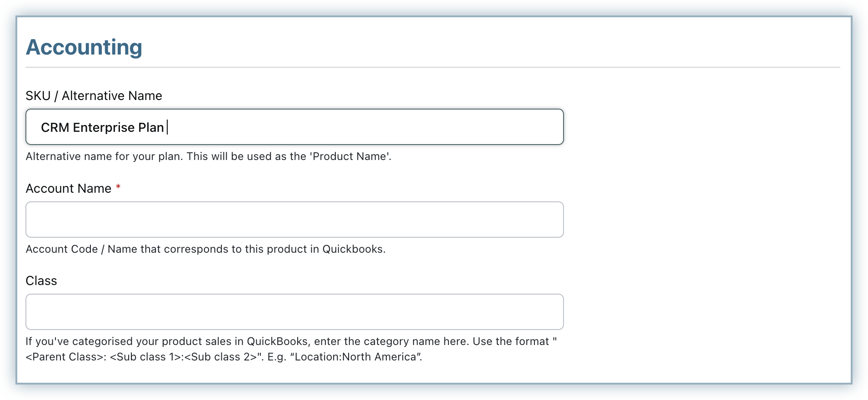The image size is (868, 400).
Task: Click the word "CRM" in the SKU field
Action: point(55,128)
